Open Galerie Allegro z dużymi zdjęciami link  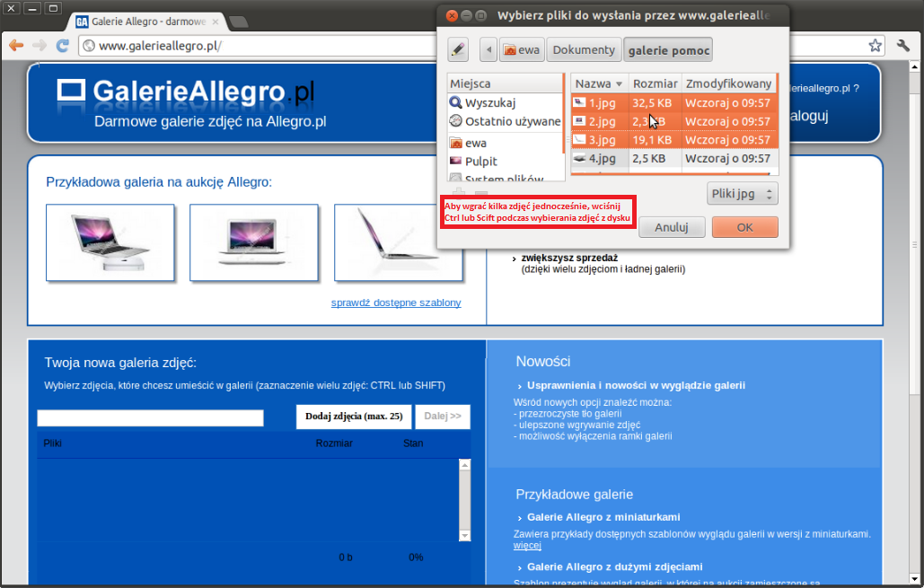click(x=614, y=566)
